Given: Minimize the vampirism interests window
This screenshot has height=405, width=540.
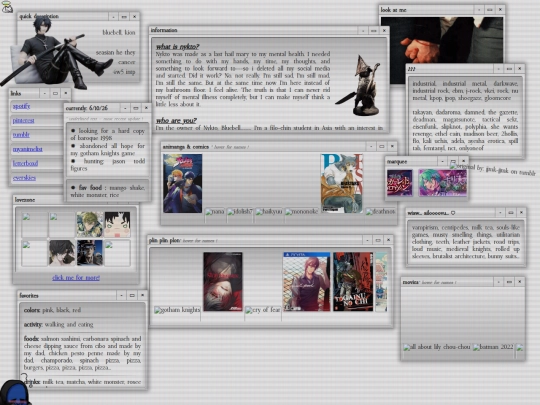Looking at the screenshot, I should point(500,212).
